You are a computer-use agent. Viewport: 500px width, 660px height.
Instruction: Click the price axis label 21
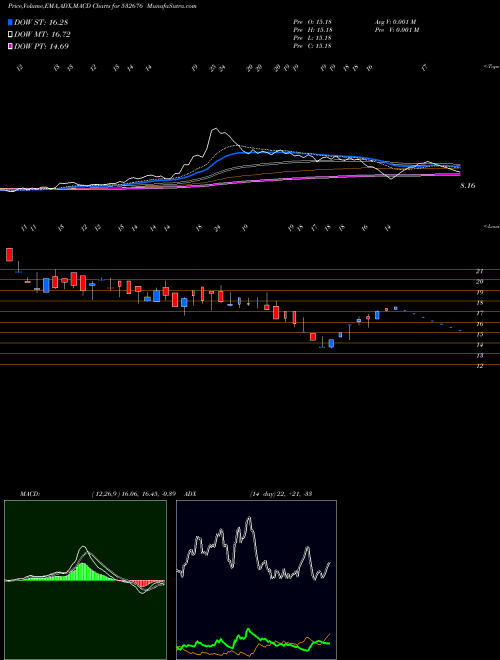(479, 271)
